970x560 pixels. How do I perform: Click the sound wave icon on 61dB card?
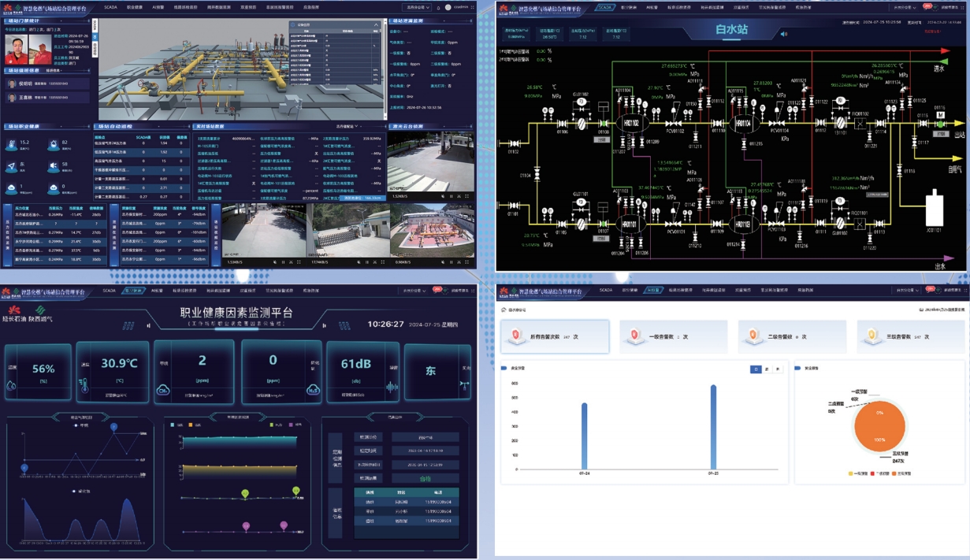click(391, 388)
